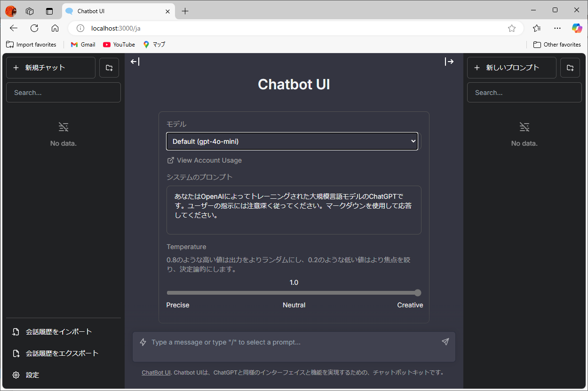Collapse the left chat sidebar arrow
The height and width of the screenshot is (391, 588).
(135, 62)
